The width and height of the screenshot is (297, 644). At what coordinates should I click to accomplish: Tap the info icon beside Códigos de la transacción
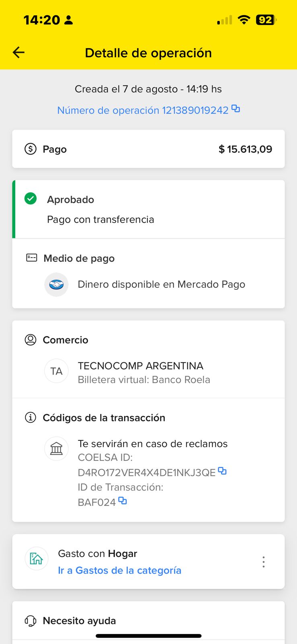coord(31,417)
